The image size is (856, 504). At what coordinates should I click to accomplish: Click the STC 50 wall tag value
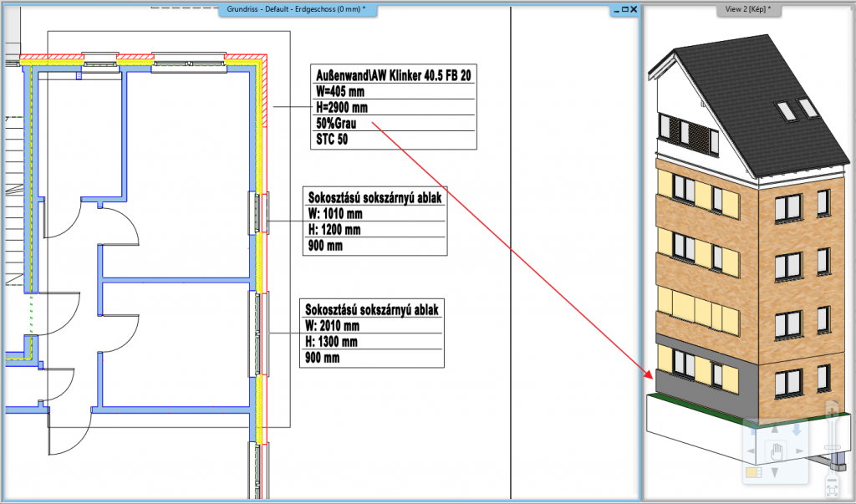(332, 140)
